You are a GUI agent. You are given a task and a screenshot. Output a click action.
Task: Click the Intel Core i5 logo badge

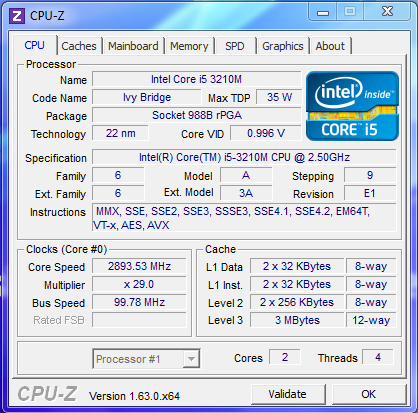(x=352, y=106)
